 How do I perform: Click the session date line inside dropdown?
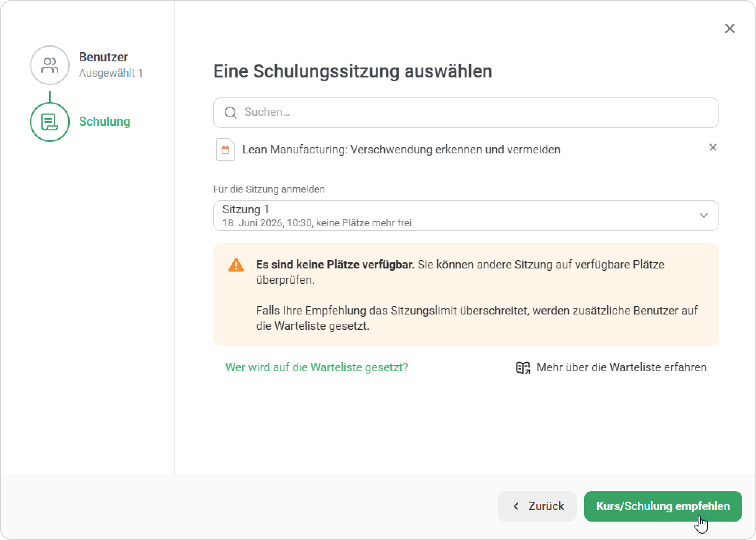pos(317,223)
